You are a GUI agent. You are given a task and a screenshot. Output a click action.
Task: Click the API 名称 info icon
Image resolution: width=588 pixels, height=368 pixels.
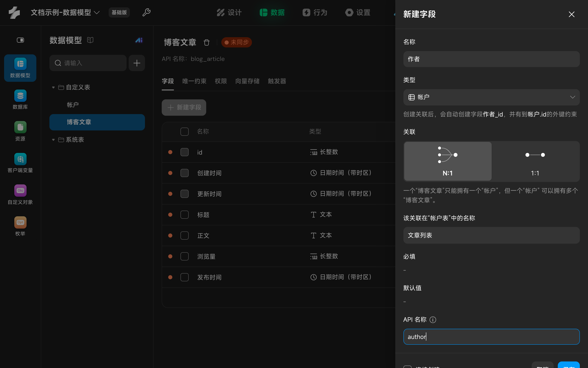coord(433,320)
